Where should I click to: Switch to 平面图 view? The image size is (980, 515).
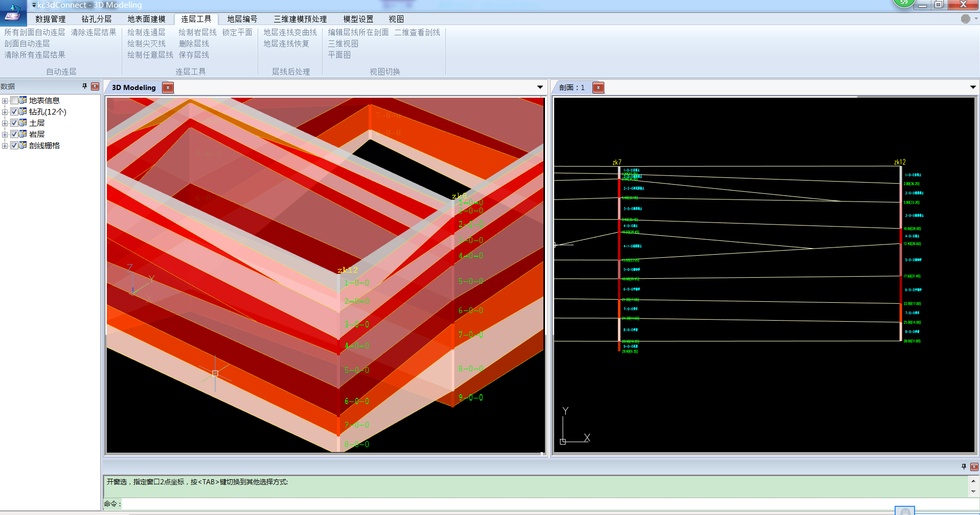(x=339, y=55)
